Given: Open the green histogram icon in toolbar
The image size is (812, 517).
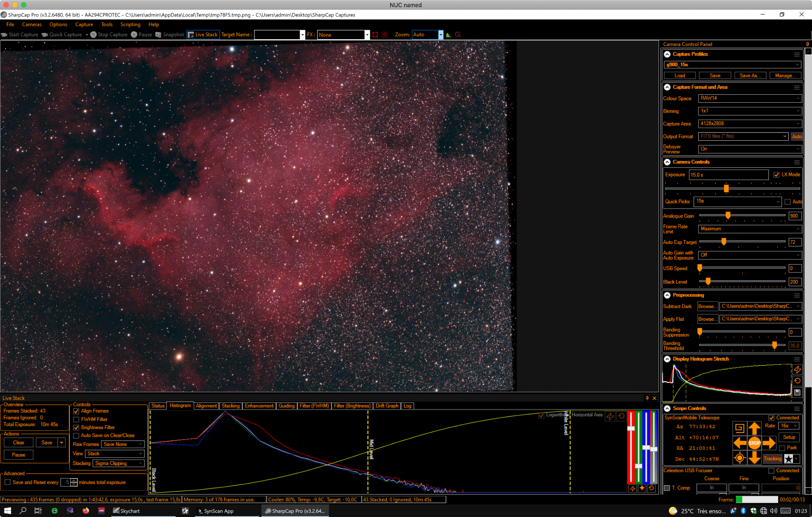Looking at the screenshot, I should pyautogui.click(x=448, y=35).
